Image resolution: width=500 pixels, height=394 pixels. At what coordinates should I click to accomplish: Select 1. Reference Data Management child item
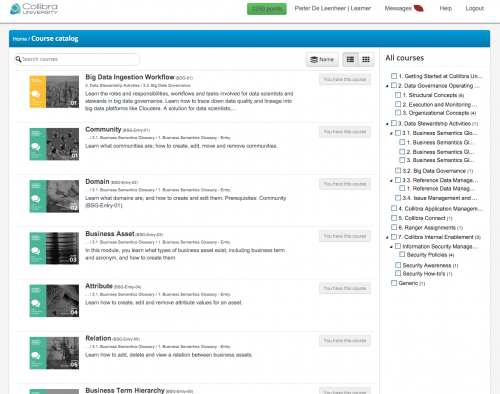click(440, 189)
